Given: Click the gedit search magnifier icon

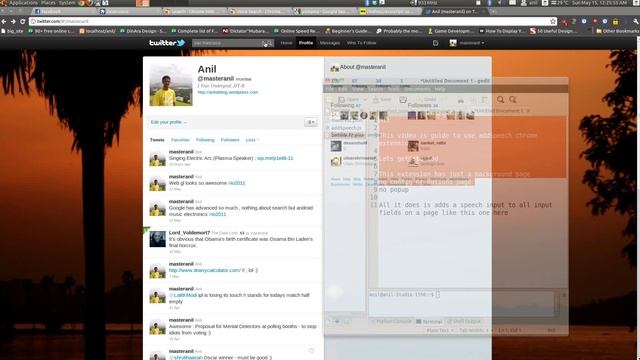Looking at the screenshot, I should point(500,100).
